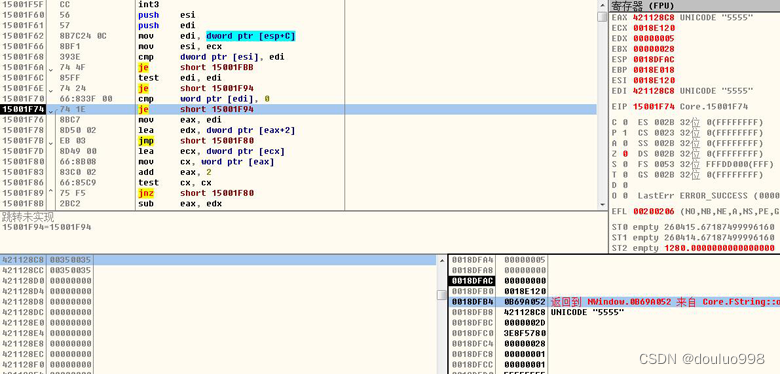Select the cmp dword ptr [esi], edi row

click(x=298, y=57)
